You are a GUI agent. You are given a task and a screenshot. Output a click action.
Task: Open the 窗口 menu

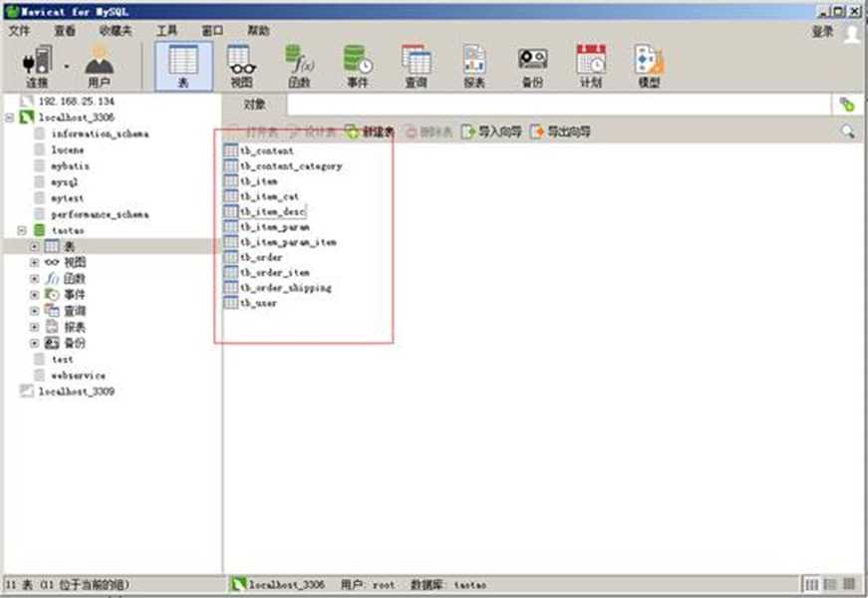(x=212, y=31)
